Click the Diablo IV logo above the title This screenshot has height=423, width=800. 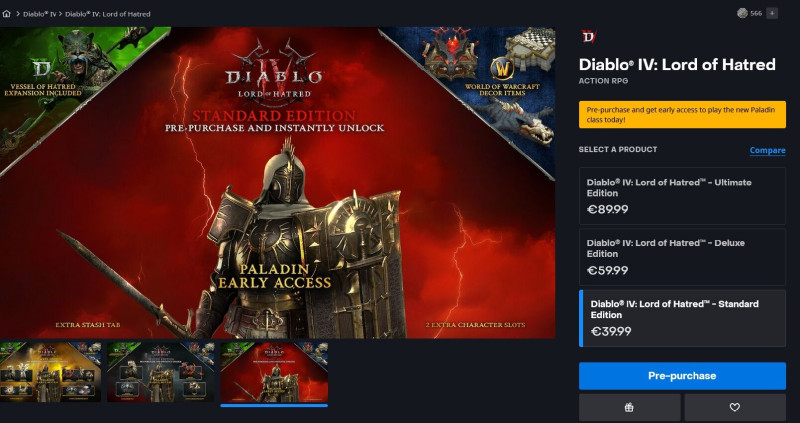tap(589, 36)
